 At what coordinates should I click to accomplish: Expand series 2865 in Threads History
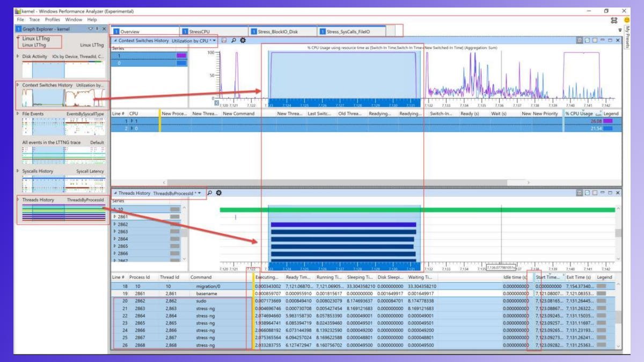pyautogui.click(x=114, y=246)
